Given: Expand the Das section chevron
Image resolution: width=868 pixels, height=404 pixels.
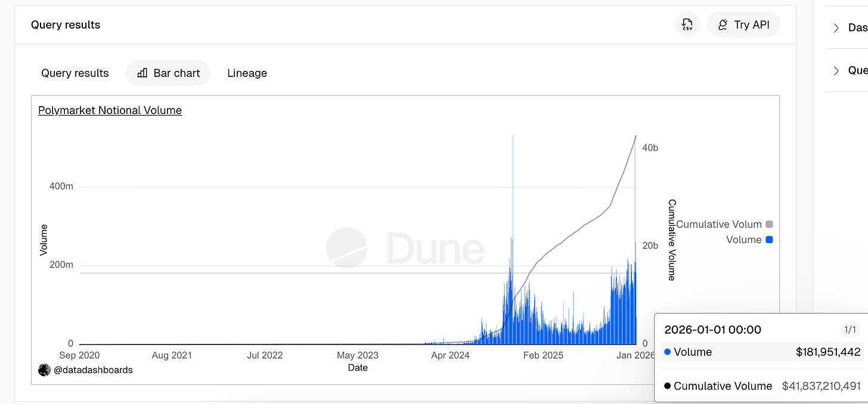Looking at the screenshot, I should [x=836, y=28].
